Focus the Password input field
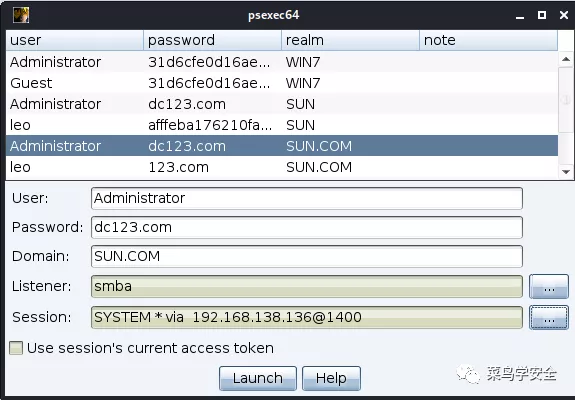 click(x=307, y=227)
